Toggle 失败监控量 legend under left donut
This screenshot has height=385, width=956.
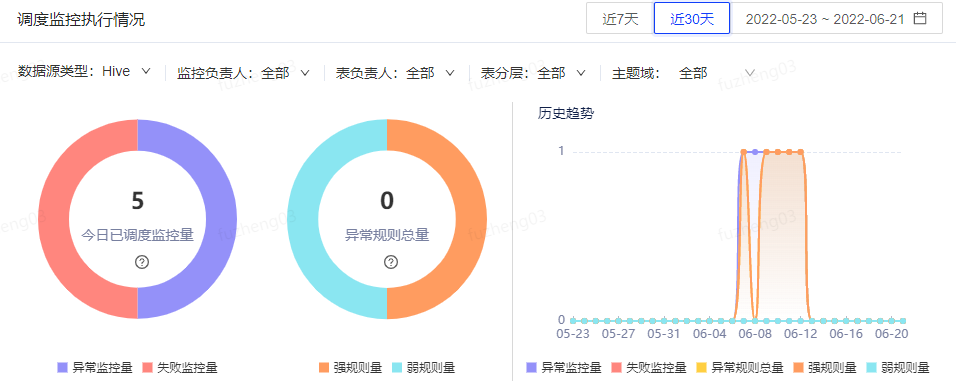[x=180, y=368]
